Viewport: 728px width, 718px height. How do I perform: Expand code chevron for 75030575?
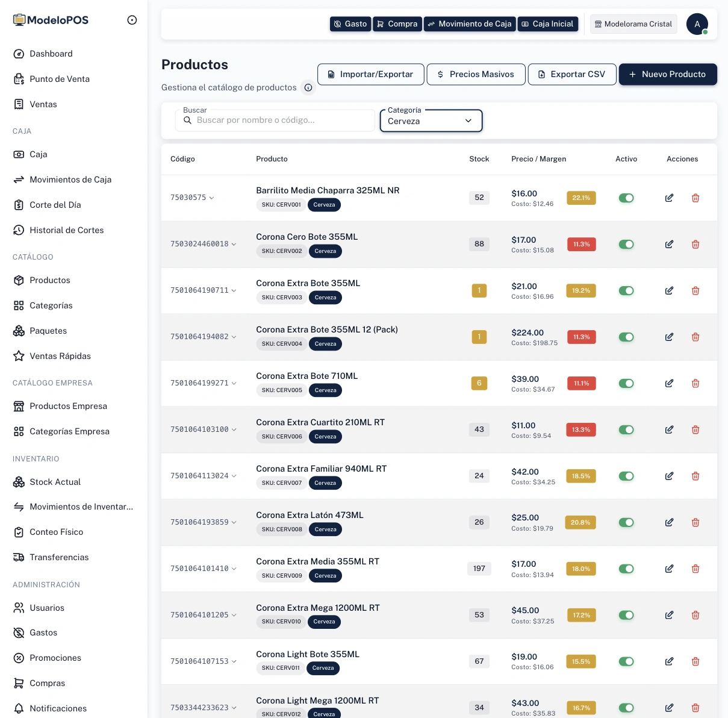point(211,198)
